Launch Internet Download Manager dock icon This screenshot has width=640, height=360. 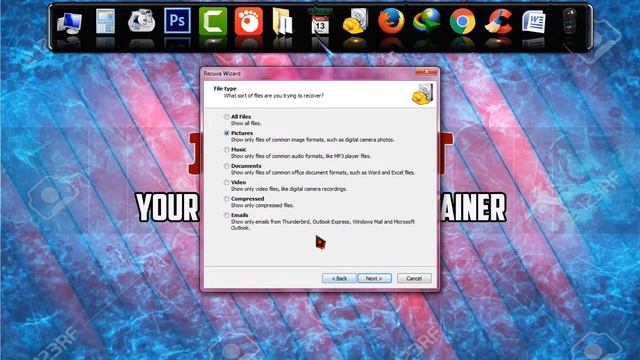point(427,20)
